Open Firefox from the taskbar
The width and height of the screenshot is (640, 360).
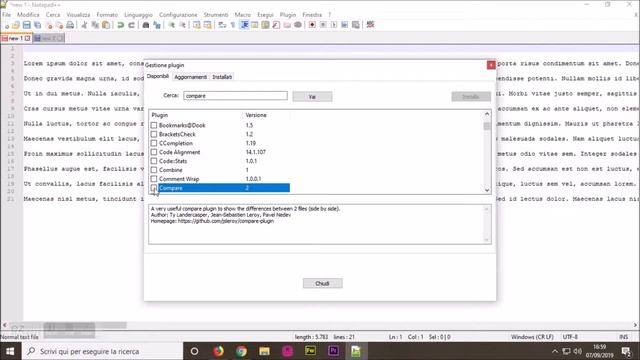tap(218, 351)
